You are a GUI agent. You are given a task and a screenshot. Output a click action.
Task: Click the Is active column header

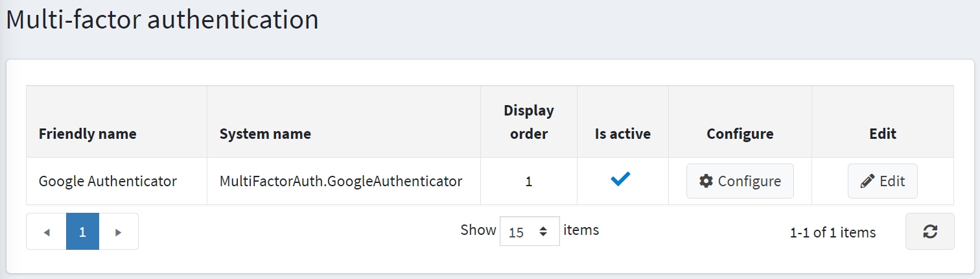pos(622,134)
